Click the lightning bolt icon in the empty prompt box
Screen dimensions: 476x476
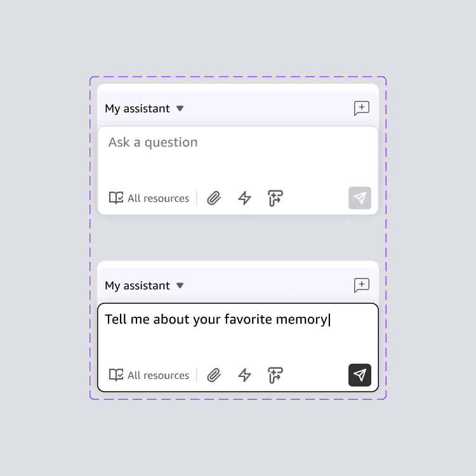tap(244, 198)
